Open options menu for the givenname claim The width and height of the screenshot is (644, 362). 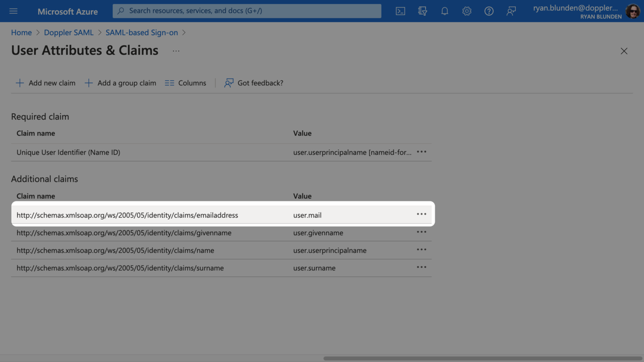point(422,232)
